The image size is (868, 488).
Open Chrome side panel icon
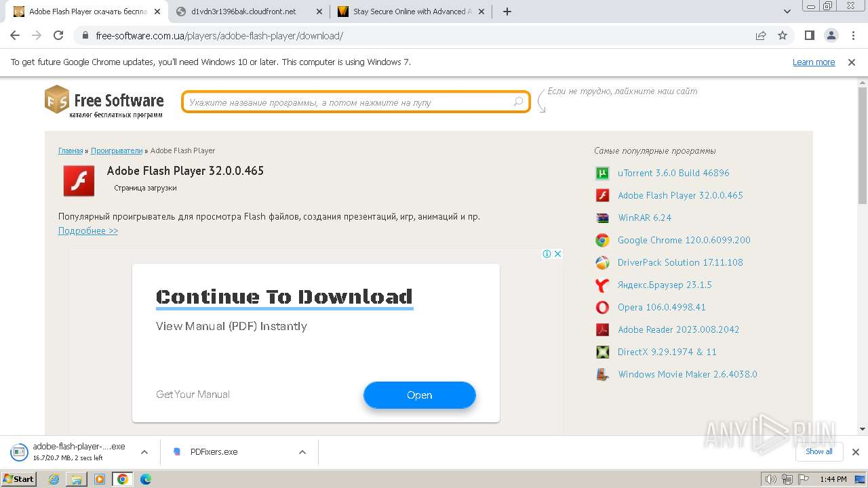[x=809, y=36]
